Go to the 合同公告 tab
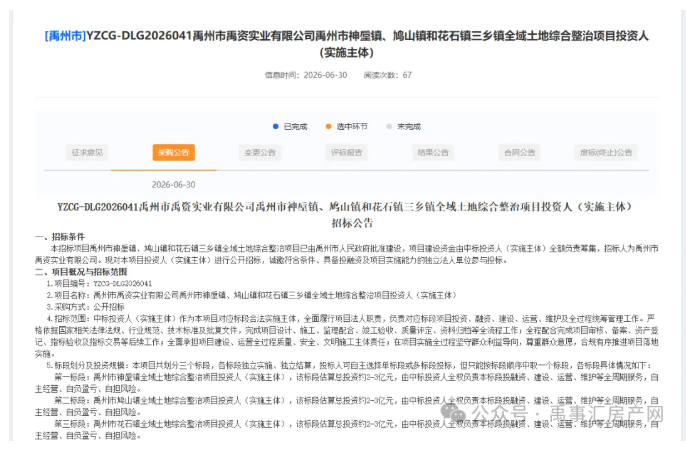This screenshot has width=686, height=450. pyautogui.click(x=520, y=152)
